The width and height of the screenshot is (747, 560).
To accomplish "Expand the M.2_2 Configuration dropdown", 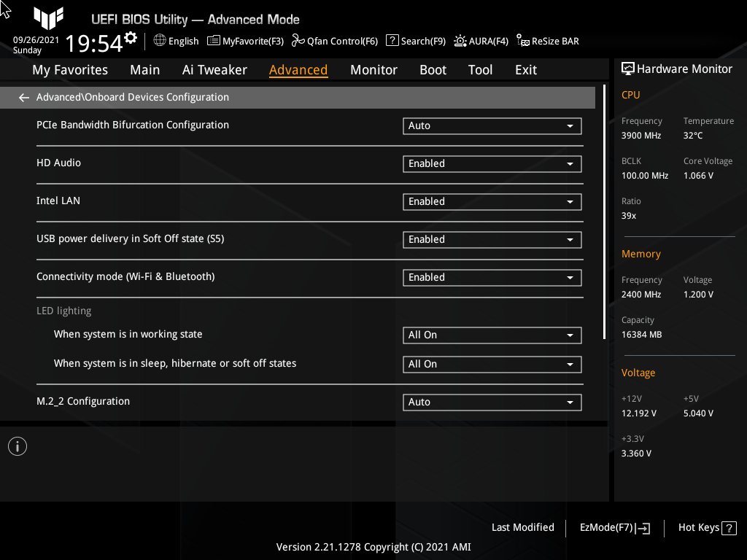I will 492,402.
